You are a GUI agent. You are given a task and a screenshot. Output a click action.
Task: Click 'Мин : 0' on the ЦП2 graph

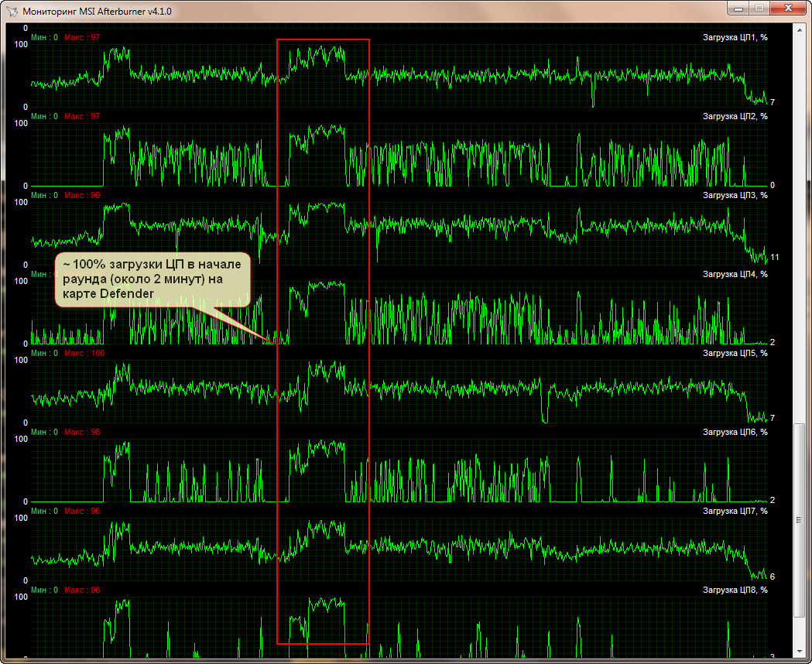pyautogui.click(x=45, y=116)
